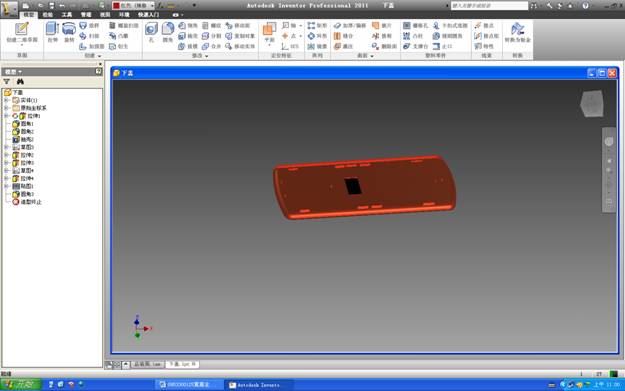
Task: Select the Delete Face (删除面) tool
Action: tap(384, 46)
